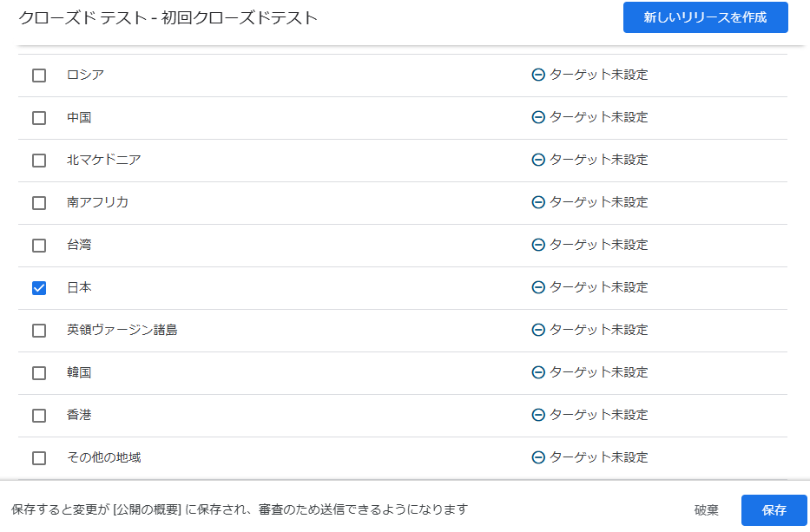Select the 韓国 country name

click(79, 372)
